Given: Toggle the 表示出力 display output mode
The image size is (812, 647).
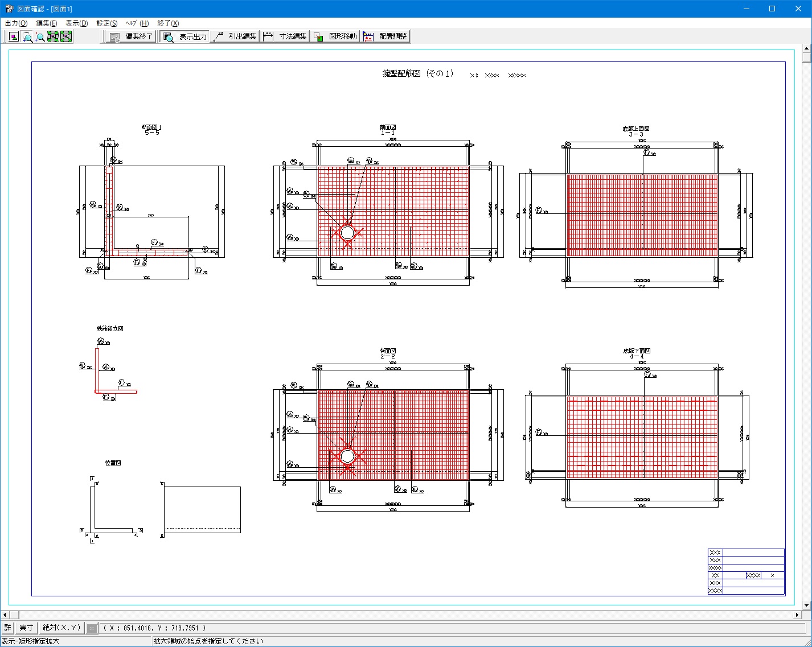Looking at the screenshot, I should (x=185, y=37).
